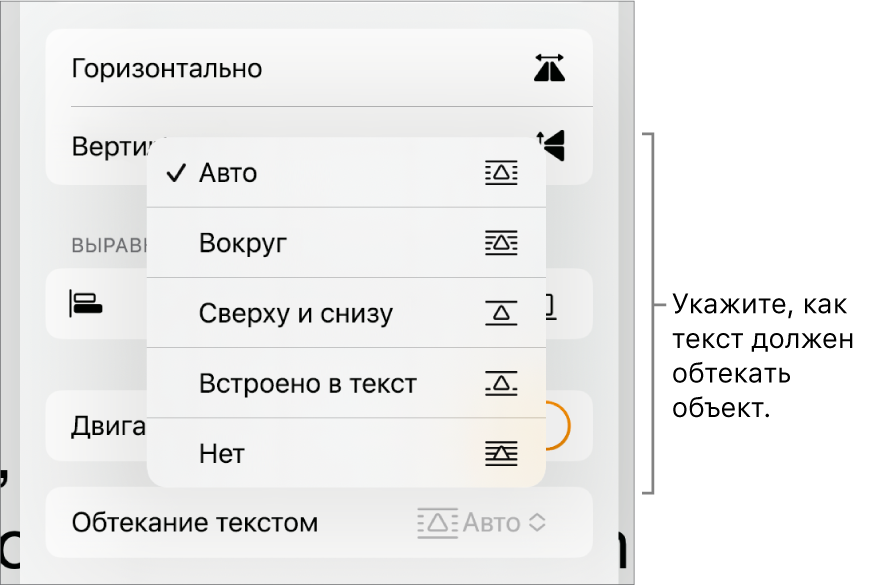Select Встроено в текст menu item
The height and width of the screenshot is (585, 870).
(308, 383)
